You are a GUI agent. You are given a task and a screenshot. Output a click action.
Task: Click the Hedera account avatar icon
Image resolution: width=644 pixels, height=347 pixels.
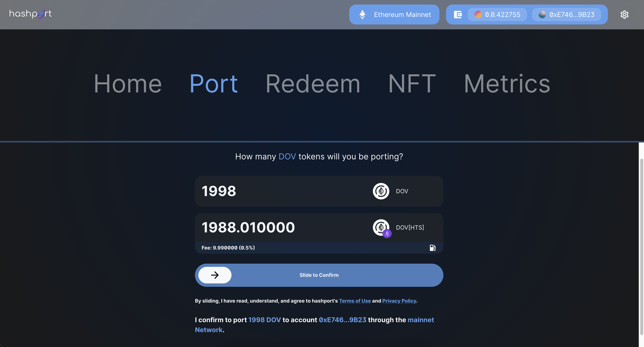pos(478,15)
